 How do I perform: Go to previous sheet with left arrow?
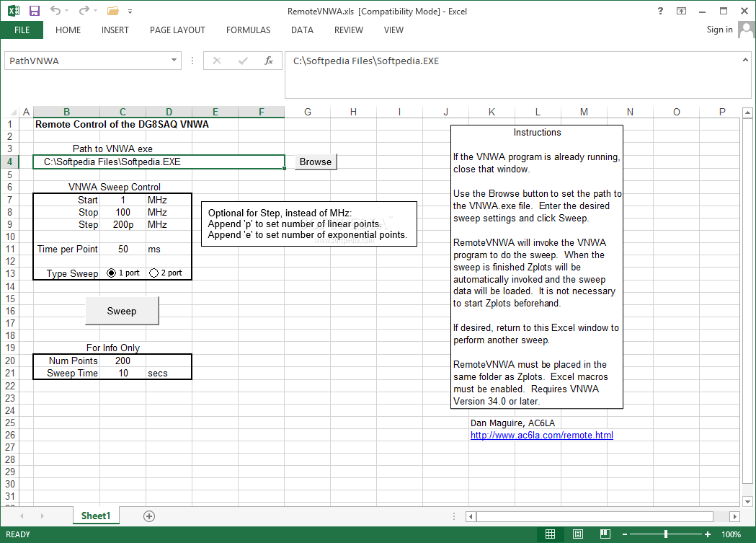22,516
